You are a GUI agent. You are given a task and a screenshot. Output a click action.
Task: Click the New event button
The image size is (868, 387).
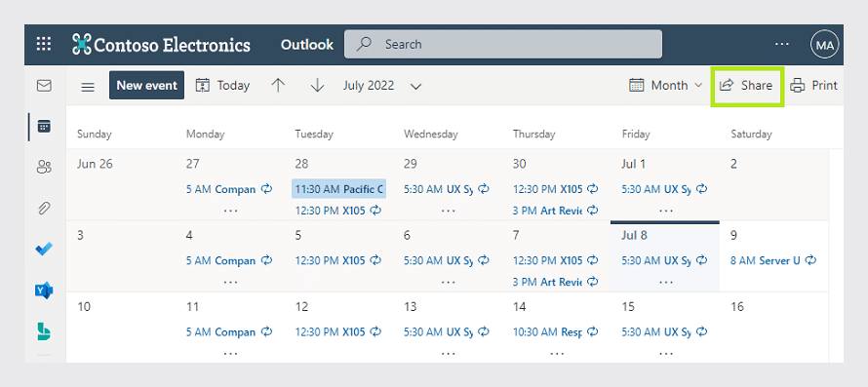pyautogui.click(x=146, y=85)
